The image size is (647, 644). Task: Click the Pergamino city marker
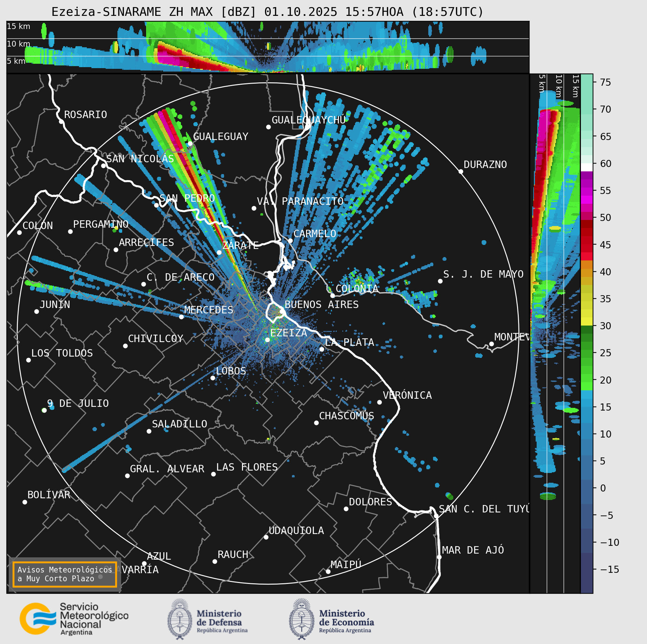[70, 231]
